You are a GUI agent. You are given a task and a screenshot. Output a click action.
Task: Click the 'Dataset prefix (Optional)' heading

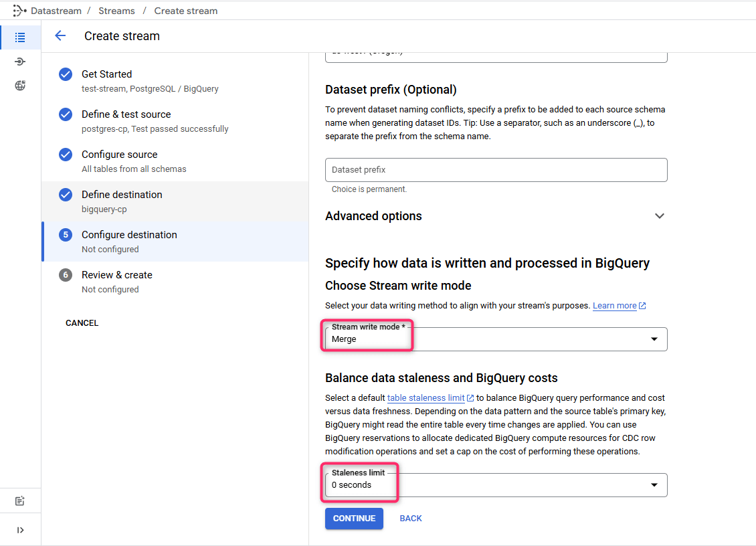pyautogui.click(x=391, y=90)
